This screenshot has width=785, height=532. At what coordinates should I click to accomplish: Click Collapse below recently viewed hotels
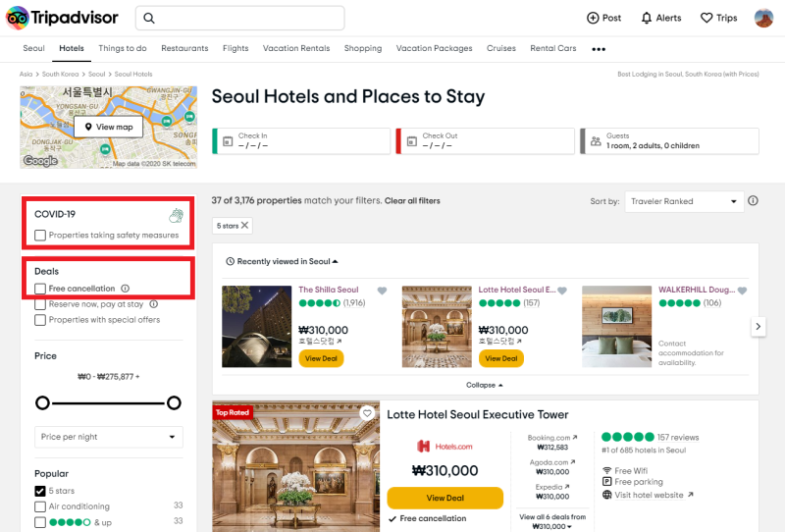[x=485, y=385]
